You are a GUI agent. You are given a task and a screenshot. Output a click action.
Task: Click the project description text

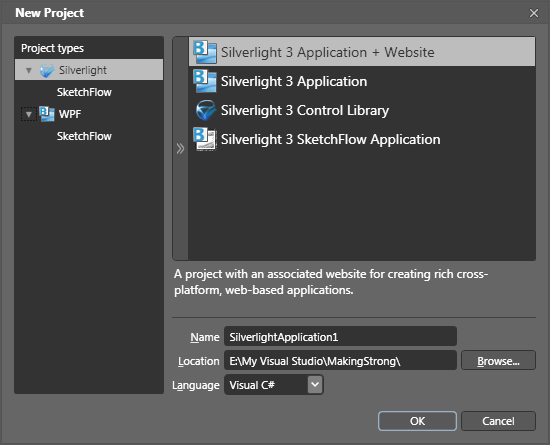(x=331, y=282)
